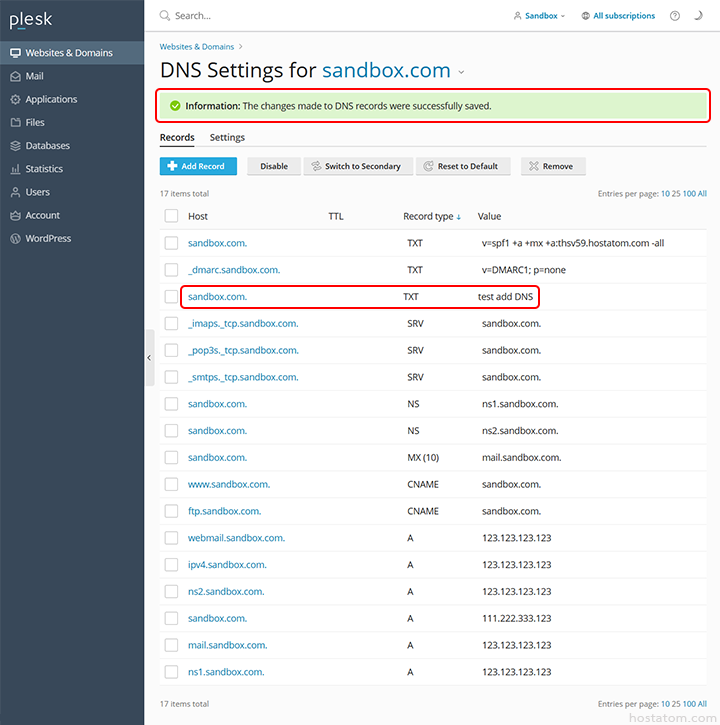Viewport: 720px width, 725px height.
Task: Click the Databases icon in the sidebar
Action: pos(15,146)
